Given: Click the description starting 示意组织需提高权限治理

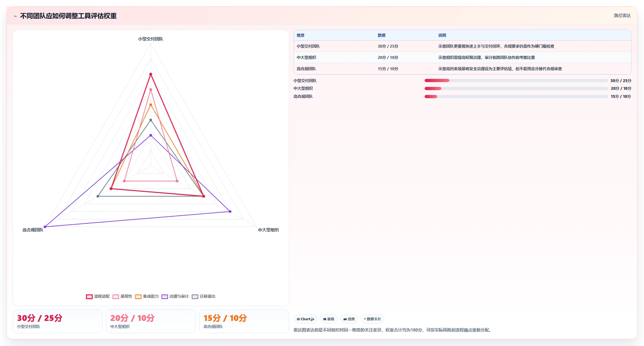Looking at the screenshot, I should [486, 58].
